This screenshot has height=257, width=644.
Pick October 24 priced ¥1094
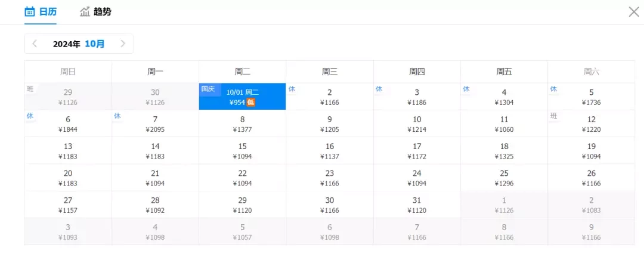[x=417, y=178]
